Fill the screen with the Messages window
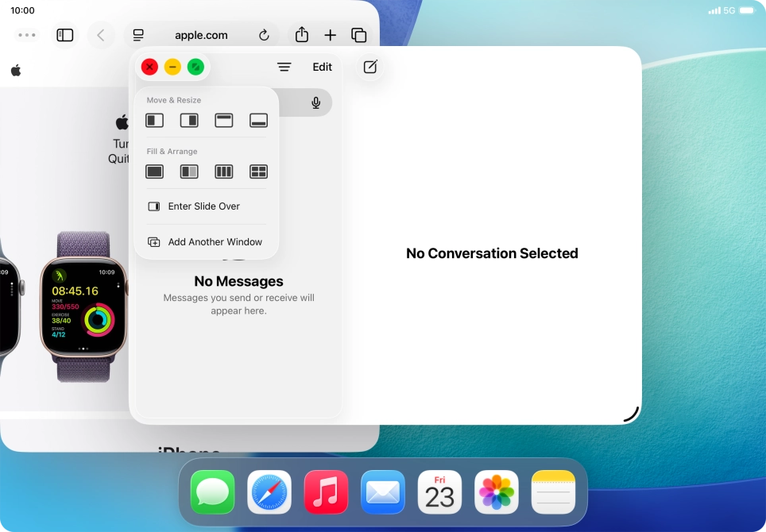Screen dimensions: 766x532 pyautogui.click(x=154, y=172)
